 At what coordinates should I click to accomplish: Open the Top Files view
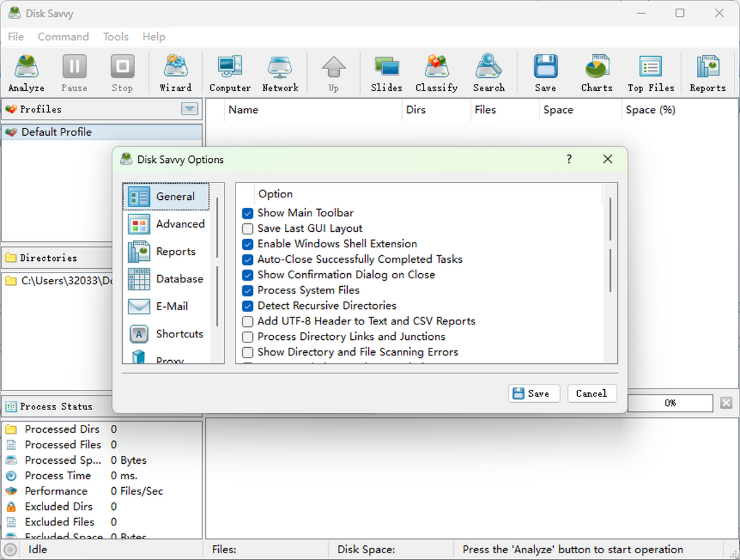pyautogui.click(x=651, y=72)
